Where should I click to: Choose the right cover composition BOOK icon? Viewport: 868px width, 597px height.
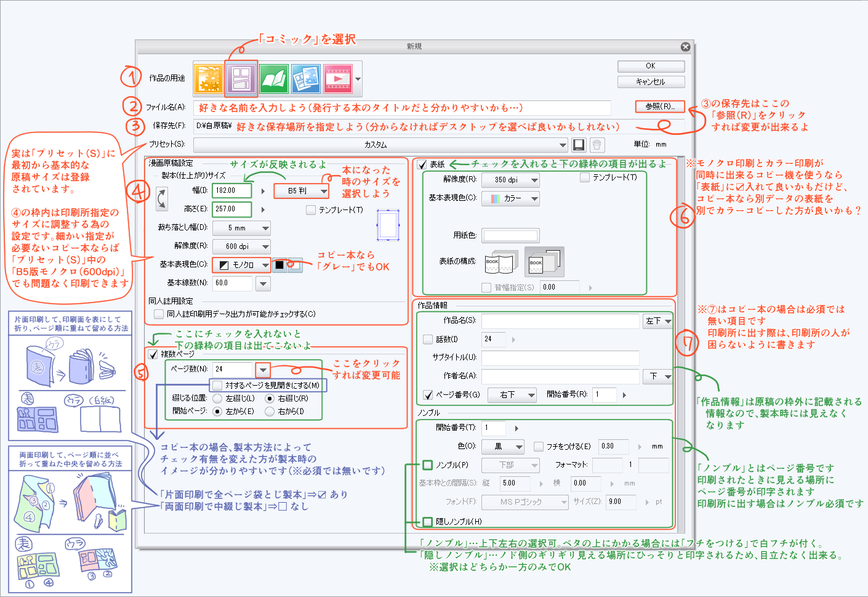(x=544, y=262)
